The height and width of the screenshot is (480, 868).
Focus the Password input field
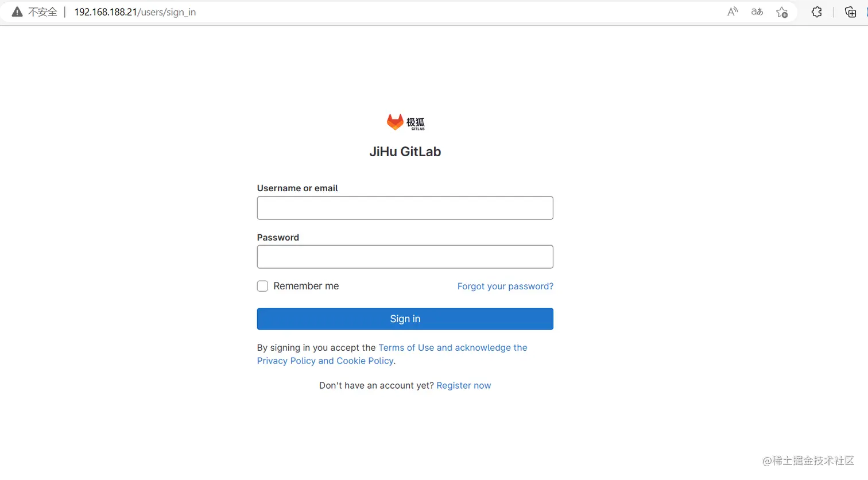coord(405,257)
